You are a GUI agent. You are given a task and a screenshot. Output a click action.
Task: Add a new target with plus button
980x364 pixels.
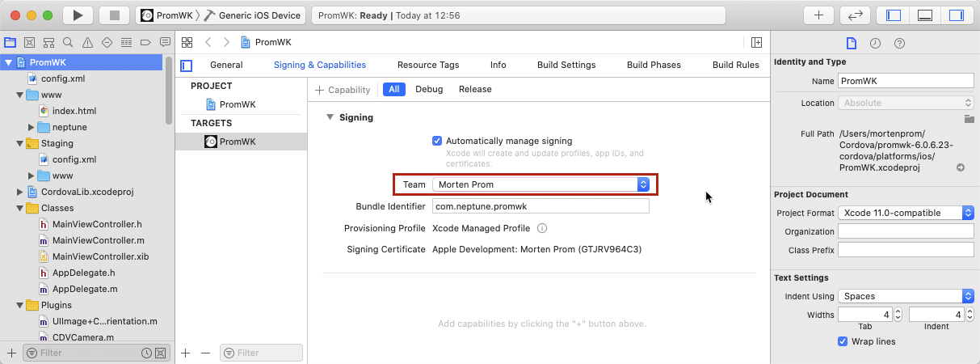pos(185,353)
